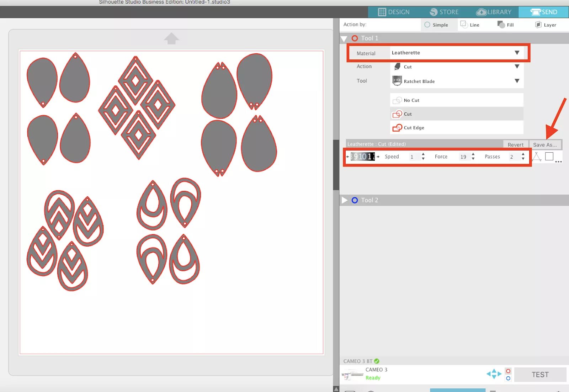Select the No Cut option

(457, 100)
